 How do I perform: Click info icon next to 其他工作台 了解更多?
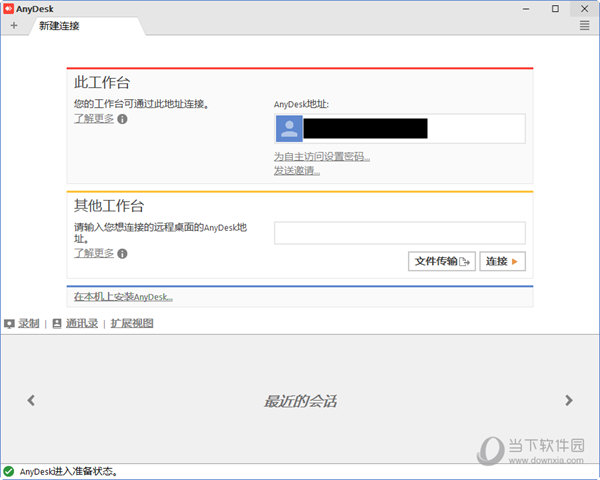(x=122, y=253)
